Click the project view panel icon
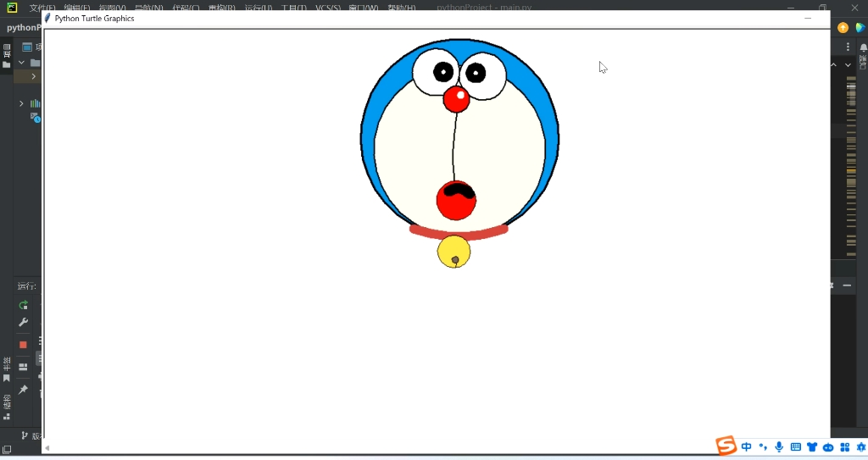 (x=26, y=47)
